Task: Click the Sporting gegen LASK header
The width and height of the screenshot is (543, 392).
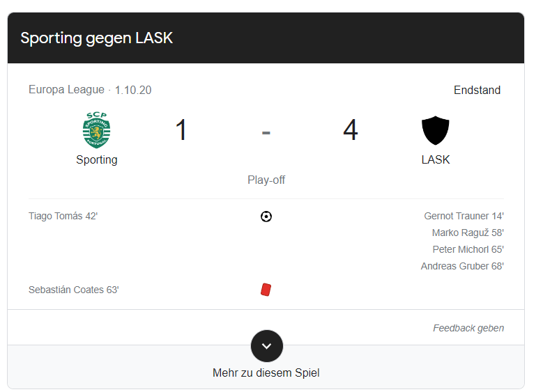Action: (97, 38)
